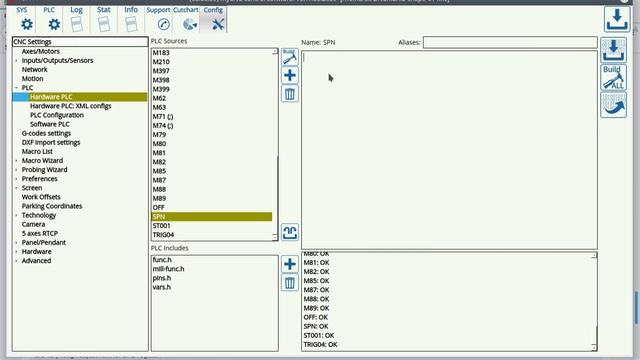Open Software PLC item
640x360 pixels.
(x=49, y=124)
